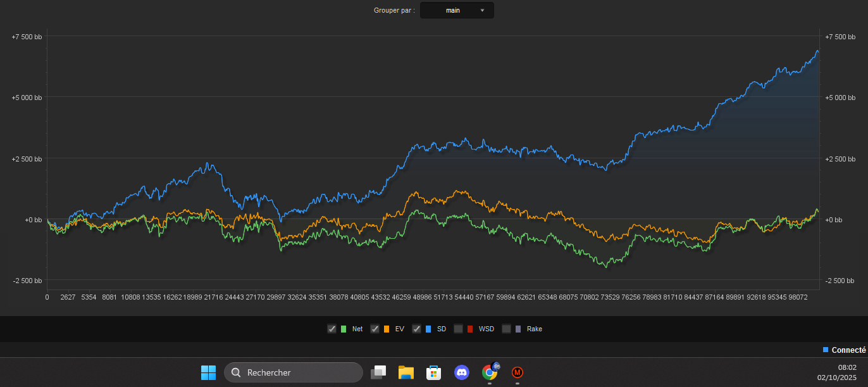Hide the SD line via its checkbox

[416, 329]
